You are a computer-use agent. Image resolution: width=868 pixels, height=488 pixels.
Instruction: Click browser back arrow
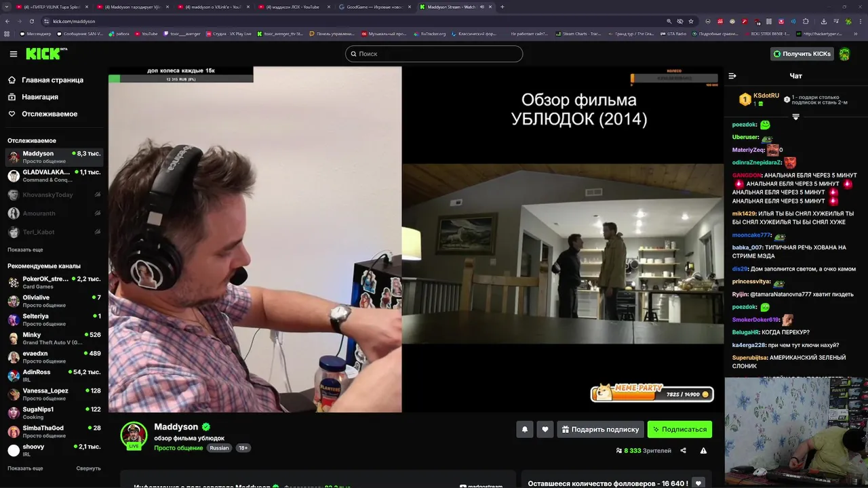tap(8, 21)
